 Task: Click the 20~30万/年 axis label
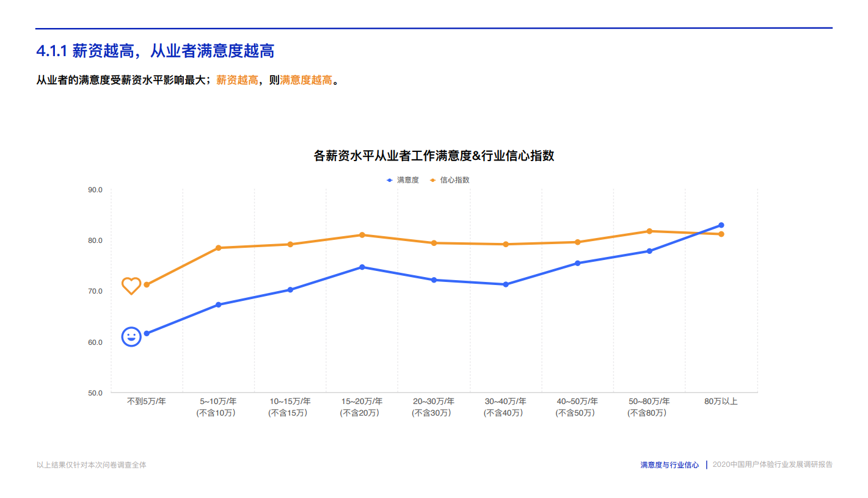coord(434,406)
